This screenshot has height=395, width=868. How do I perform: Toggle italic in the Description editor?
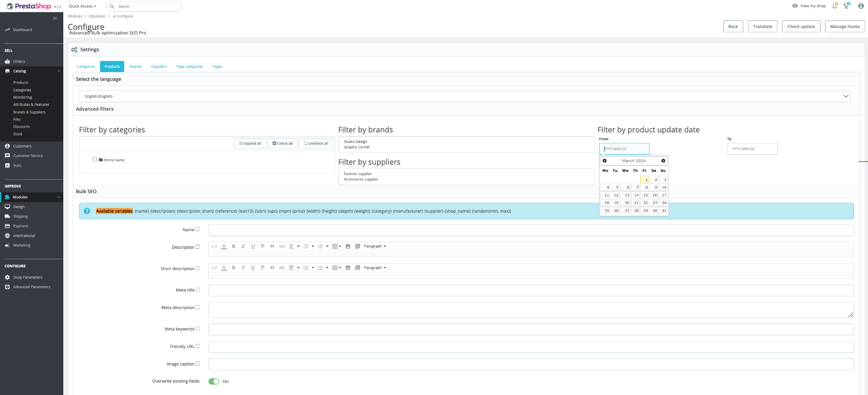243,247
